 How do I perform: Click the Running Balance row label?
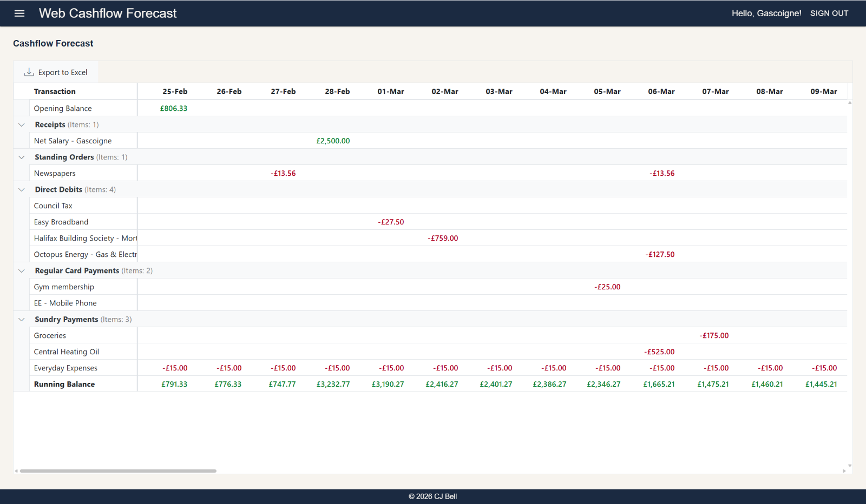64,384
